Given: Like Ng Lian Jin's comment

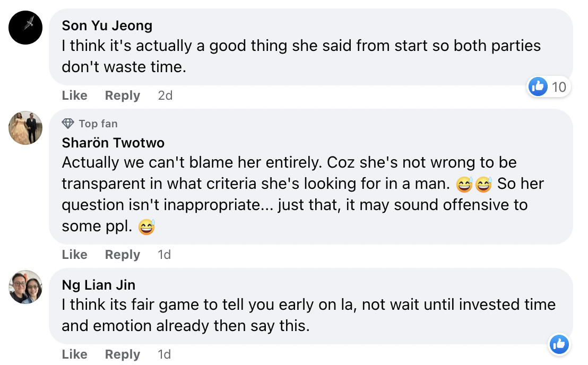Looking at the screenshot, I should 74,354.
